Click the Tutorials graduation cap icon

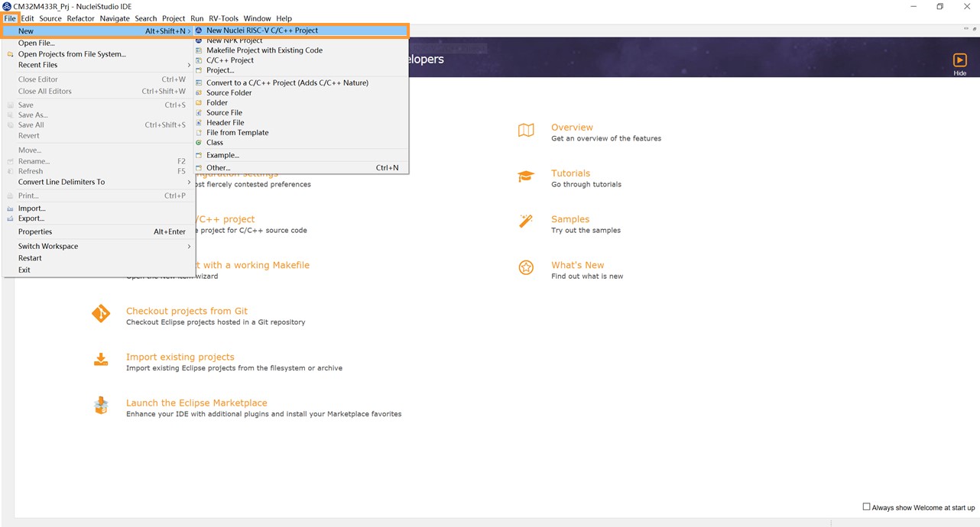[526, 176]
